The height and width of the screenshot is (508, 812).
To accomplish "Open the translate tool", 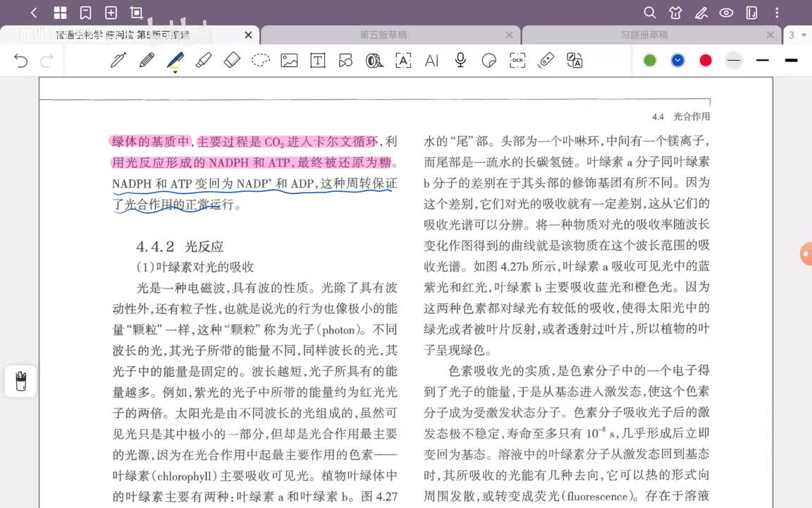I will coord(574,61).
